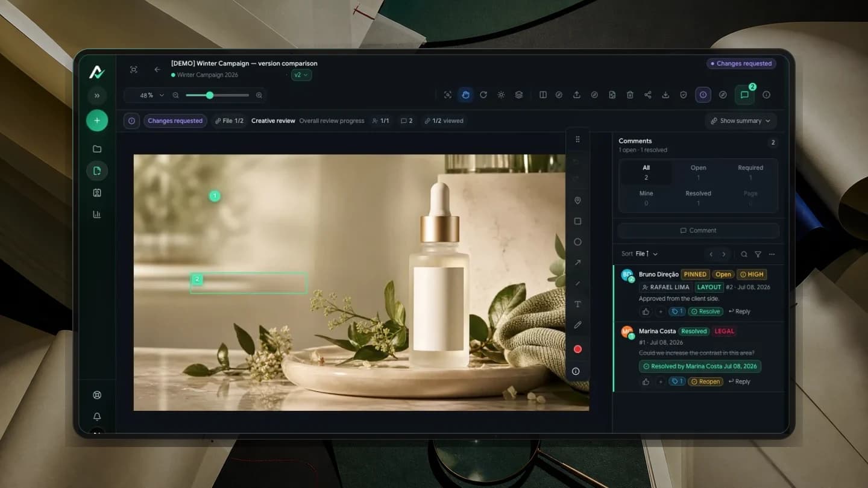Image resolution: width=868 pixels, height=488 pixels.
Task: Select the text annotation tool
Action: [577, 304]
